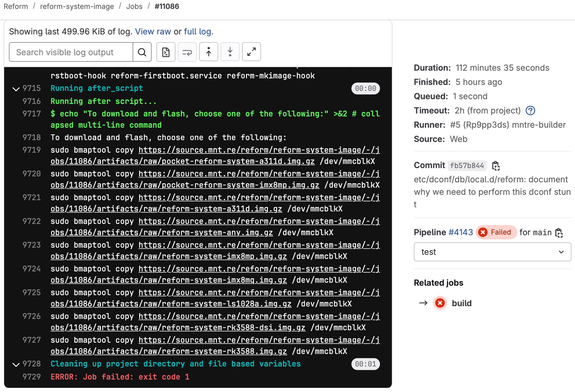
Task: Open the full log link
Action: click(197, 31)
